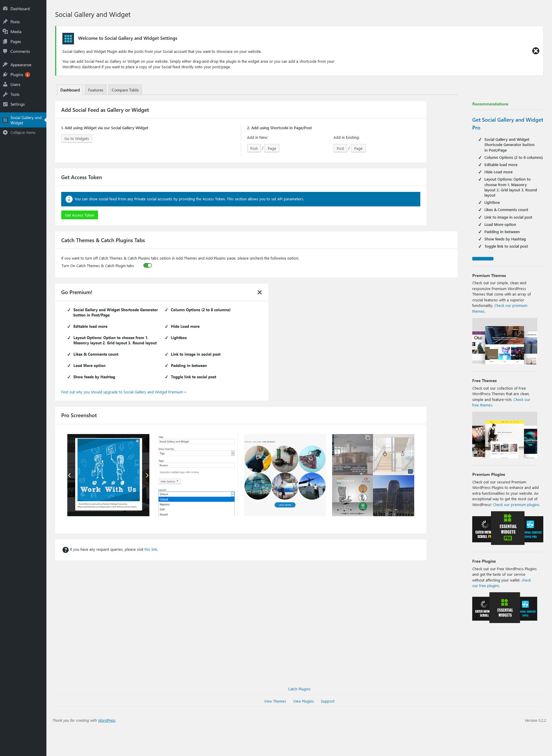The image size is (552, 756).
Task: Open the Features tab
Action: 95,90
